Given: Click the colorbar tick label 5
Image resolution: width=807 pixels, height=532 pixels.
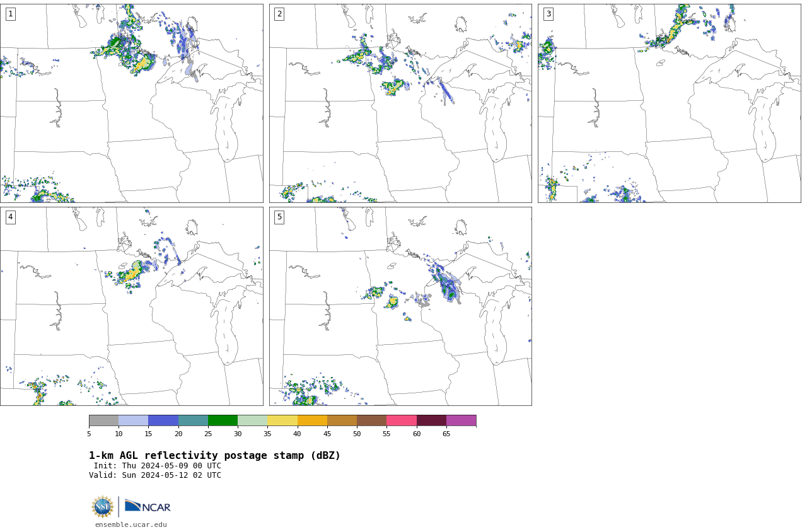Looking at the screenshot, I should [89, 434].
